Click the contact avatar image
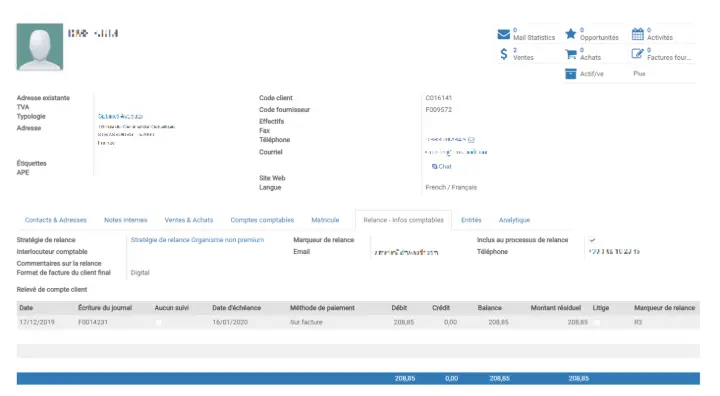The height and width of the screenshot is (396, 720). coord(40,47)
